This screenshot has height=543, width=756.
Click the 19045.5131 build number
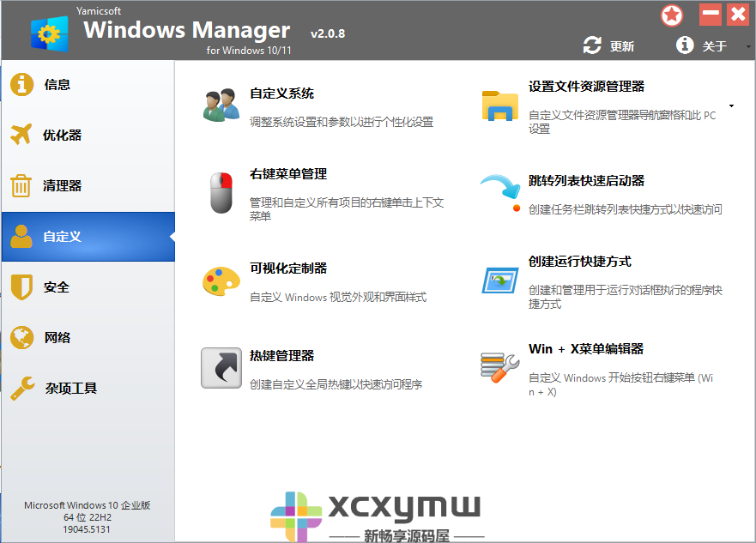click(x=87, y=529)
